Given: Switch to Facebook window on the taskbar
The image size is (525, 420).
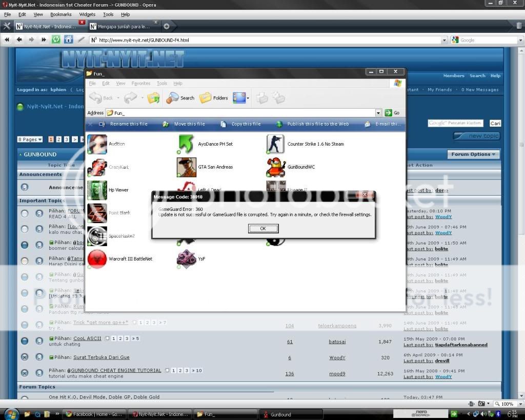Looking at the screenshot, I should (x=95, y=414).
